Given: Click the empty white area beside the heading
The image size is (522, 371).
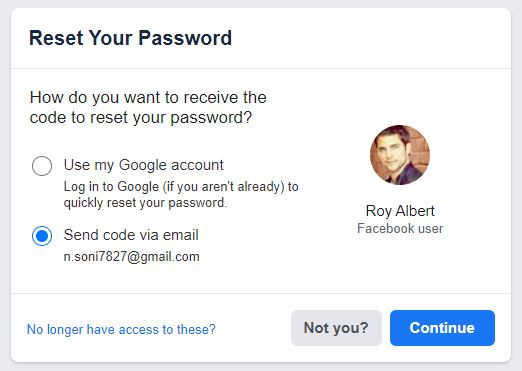Looking at the screenshot, I should (370, 38).
